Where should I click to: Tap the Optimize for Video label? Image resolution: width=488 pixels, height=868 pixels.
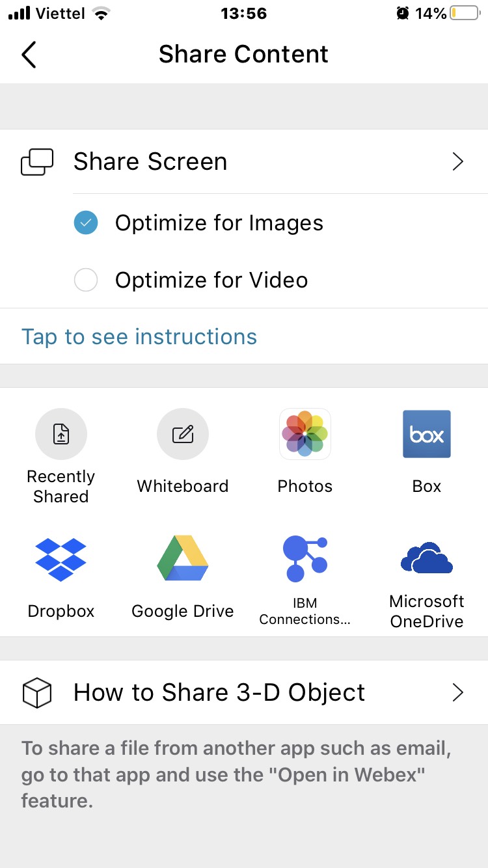(x=211, y=280)
